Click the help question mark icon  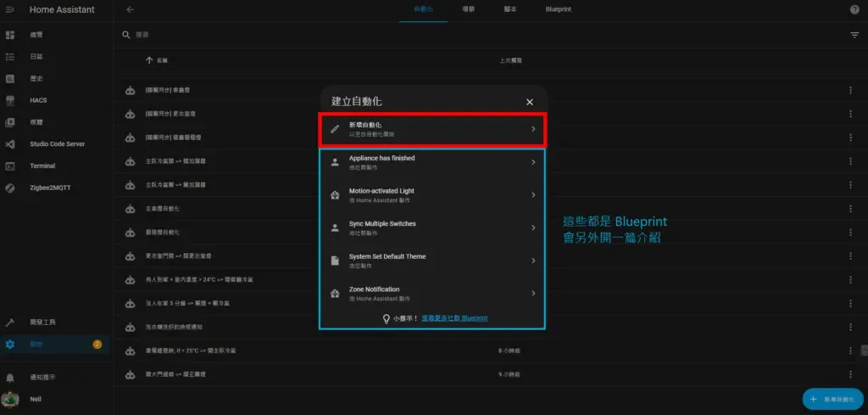tap(854, 9)
